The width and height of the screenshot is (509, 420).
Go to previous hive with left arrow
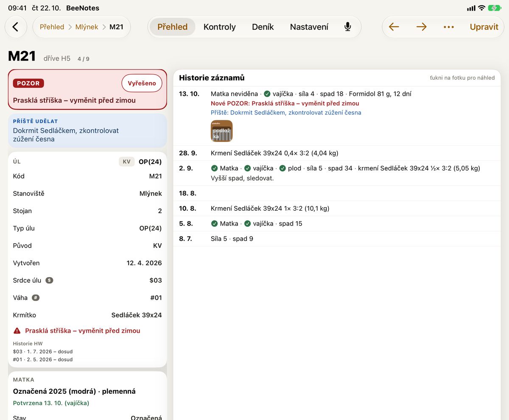click(x=394, y=27)
